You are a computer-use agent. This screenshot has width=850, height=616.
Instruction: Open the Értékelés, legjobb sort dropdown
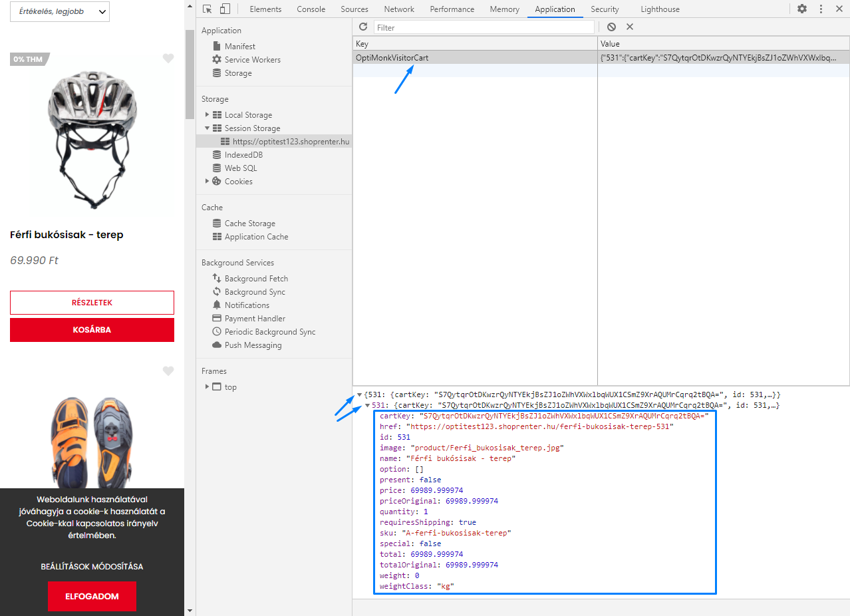60,11
